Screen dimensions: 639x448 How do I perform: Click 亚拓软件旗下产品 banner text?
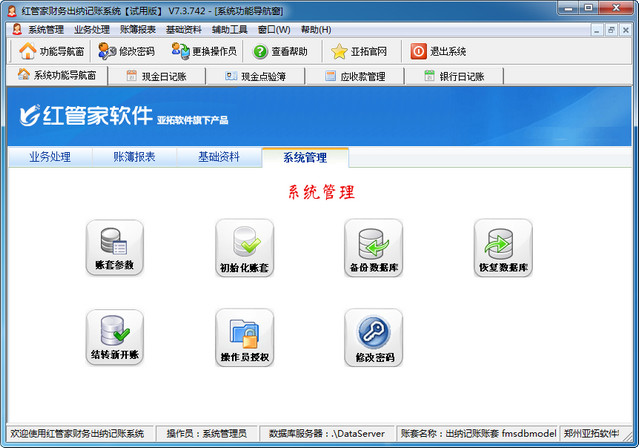[x=192, y=120]
